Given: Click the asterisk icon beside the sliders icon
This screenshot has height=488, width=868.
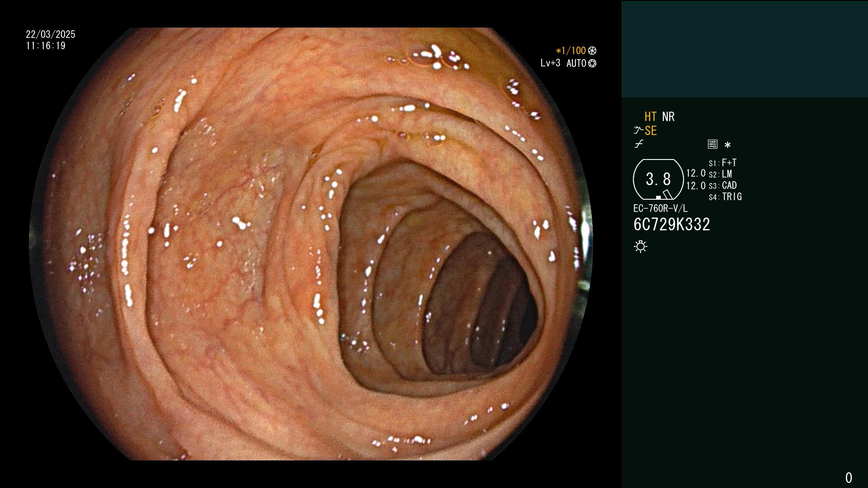Looking at the screenshot, I should coord(727,145).
